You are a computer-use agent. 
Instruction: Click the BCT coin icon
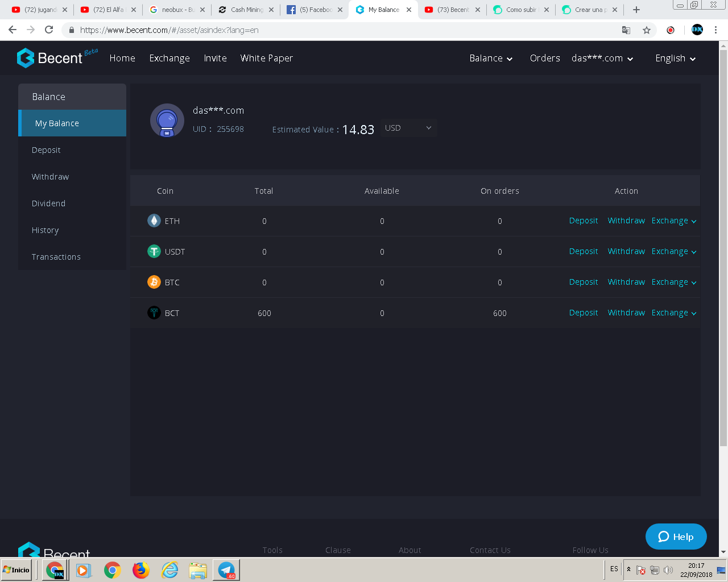[154, 313]
